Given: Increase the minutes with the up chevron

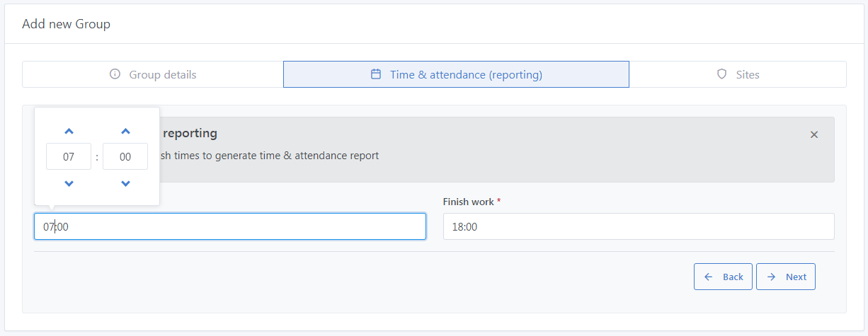Looking at the screenshot, I should tap(125, 131).
